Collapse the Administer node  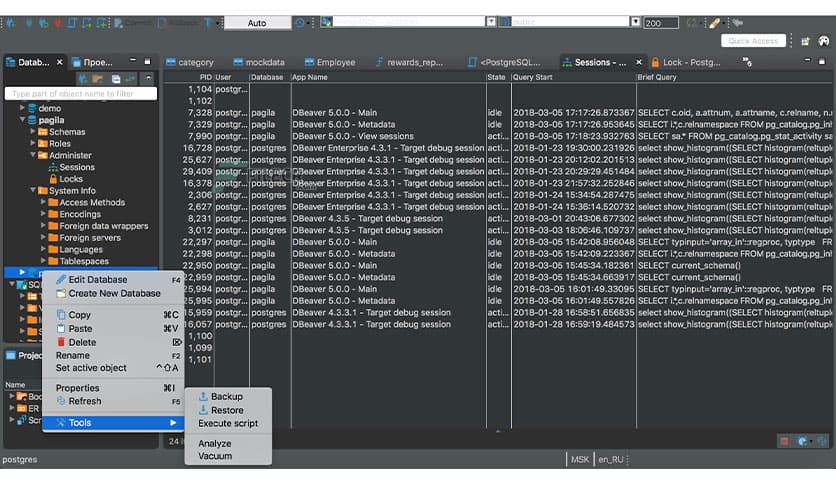click(33, 155)
